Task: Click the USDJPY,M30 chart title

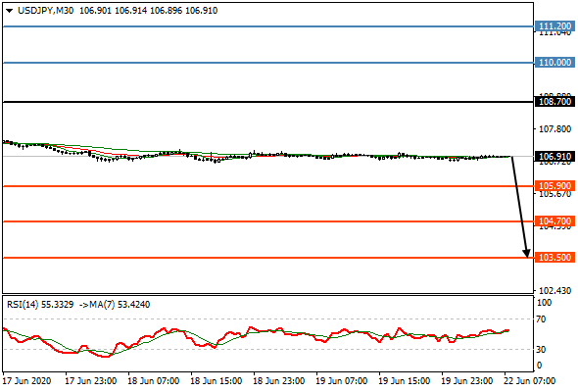Action: coord(45,11)
